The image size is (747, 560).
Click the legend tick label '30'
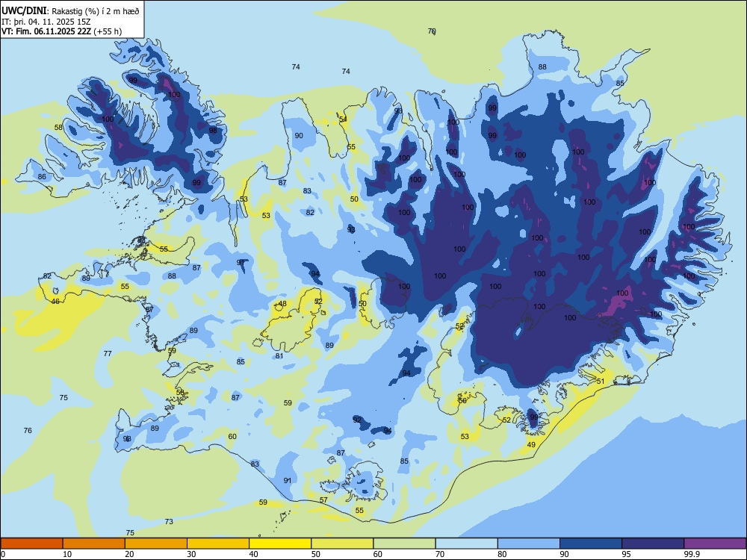191,554
